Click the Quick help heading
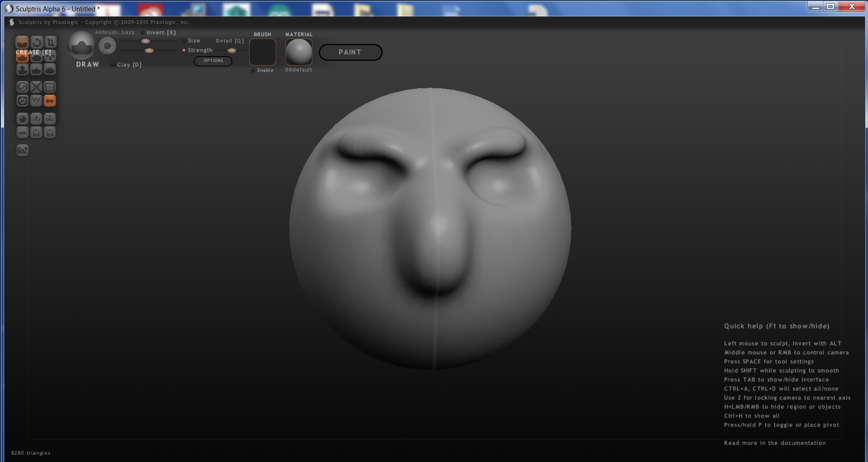The image size is (868, 462). point(777,326)
